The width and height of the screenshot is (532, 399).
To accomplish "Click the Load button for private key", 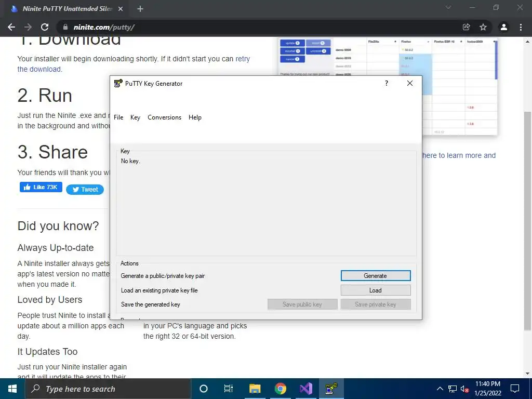I will [376, 290].
